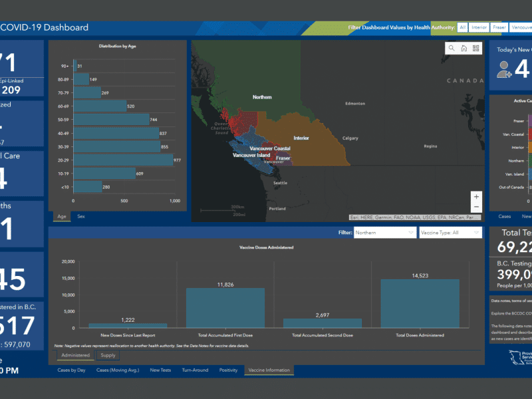Select the 20-29 age group bar
The height and width of the screenshot is (399, 532).
[x=123, y=160]
